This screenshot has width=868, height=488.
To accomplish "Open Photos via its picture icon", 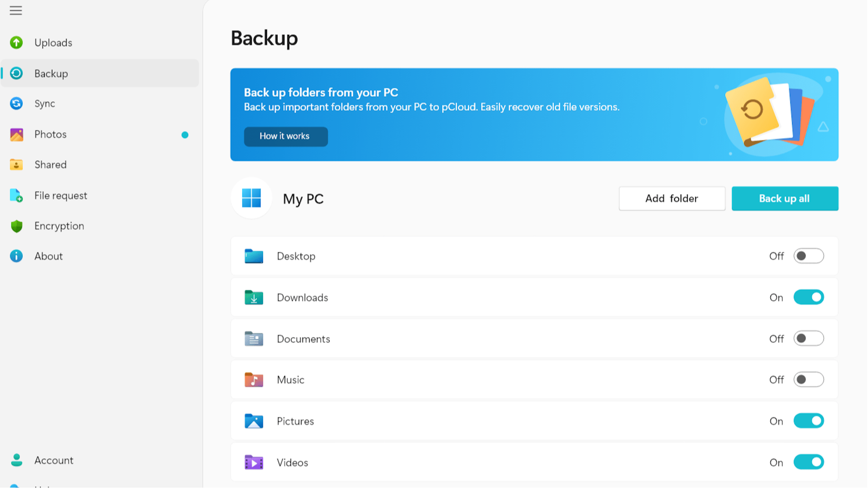I will [x=16, y=134].
